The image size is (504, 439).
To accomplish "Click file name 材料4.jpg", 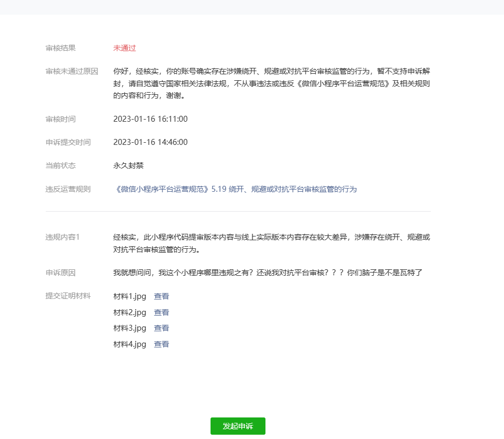I will [130, 344].
